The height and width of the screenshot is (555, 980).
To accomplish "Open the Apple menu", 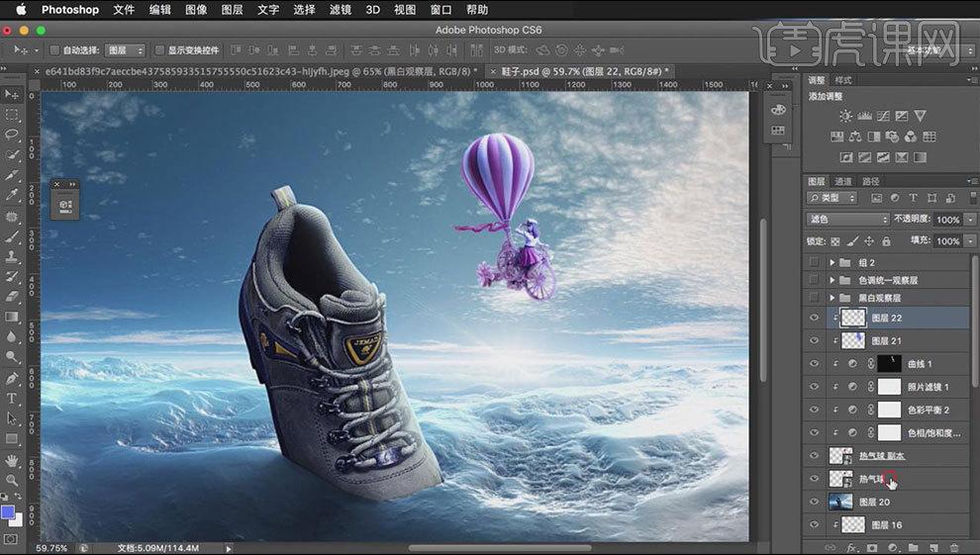I will pyautogui.click(x=21, y=9).
